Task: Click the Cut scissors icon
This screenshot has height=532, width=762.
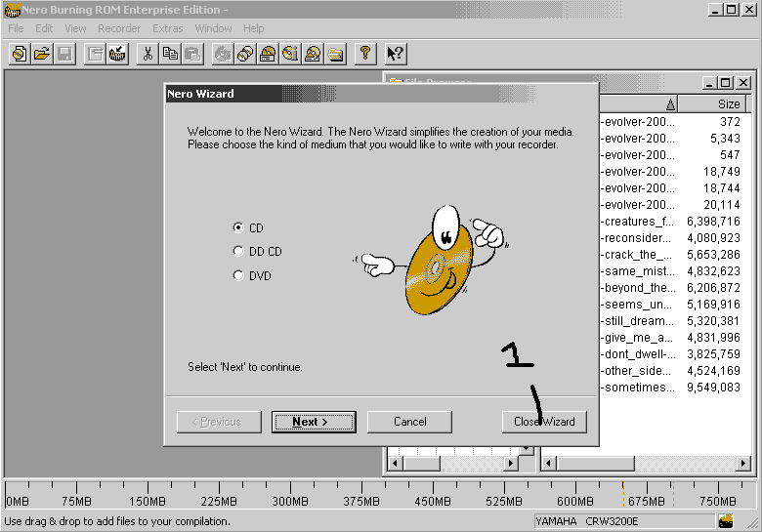Action: [148, 54]
